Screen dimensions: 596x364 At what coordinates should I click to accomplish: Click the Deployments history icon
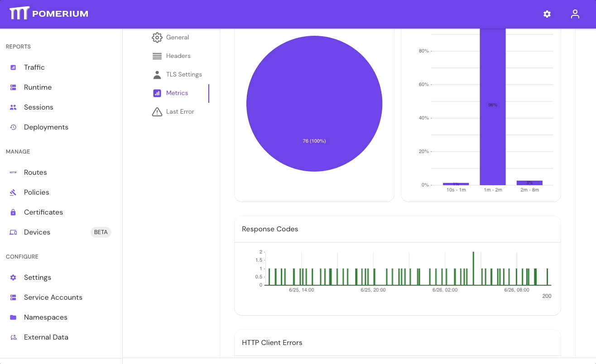coord(13,127)
